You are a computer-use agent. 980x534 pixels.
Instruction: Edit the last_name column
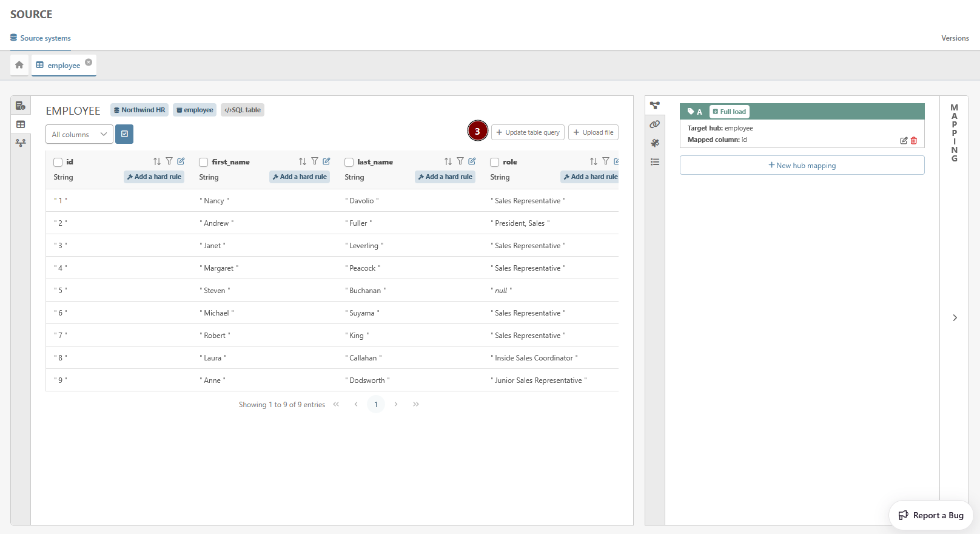[472, 161]
